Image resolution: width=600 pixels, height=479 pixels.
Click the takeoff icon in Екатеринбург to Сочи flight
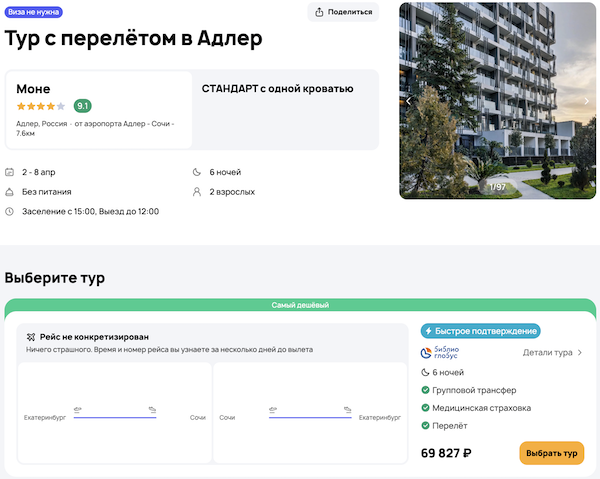pyautogui.click(x=77, y=409)
